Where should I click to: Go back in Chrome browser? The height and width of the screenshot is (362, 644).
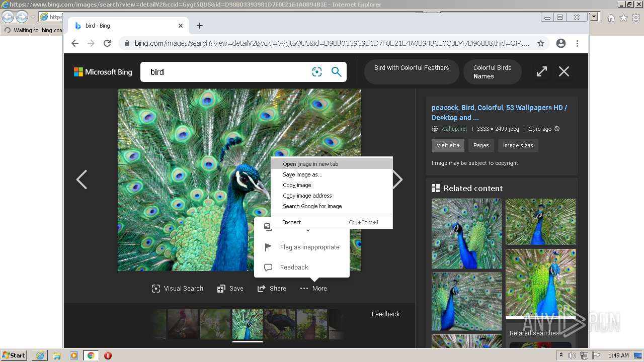pos(75,43)
